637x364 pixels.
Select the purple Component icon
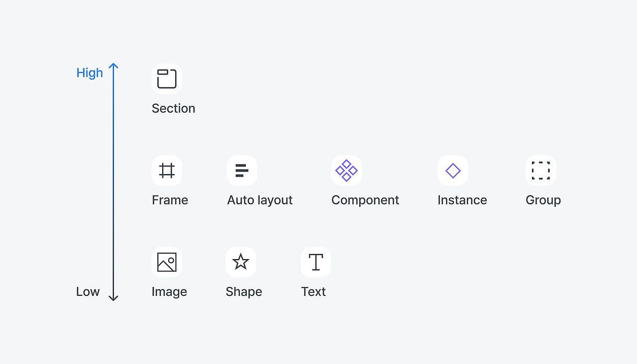(x=346, y=171)
